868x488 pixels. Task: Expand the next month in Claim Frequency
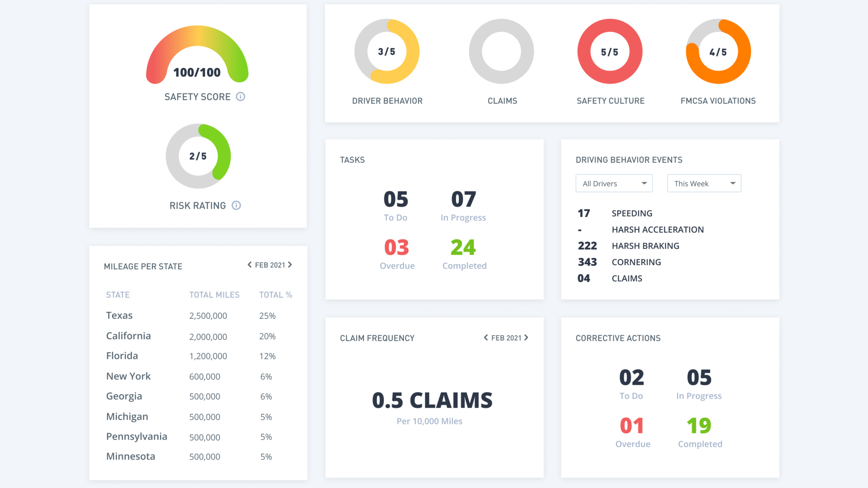click(526, 338)
